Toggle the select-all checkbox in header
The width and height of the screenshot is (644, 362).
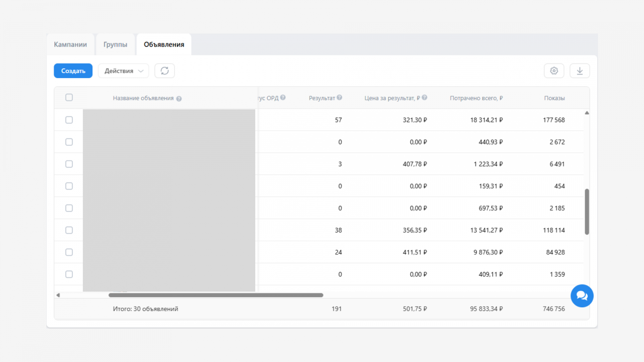tap(69, 98)
